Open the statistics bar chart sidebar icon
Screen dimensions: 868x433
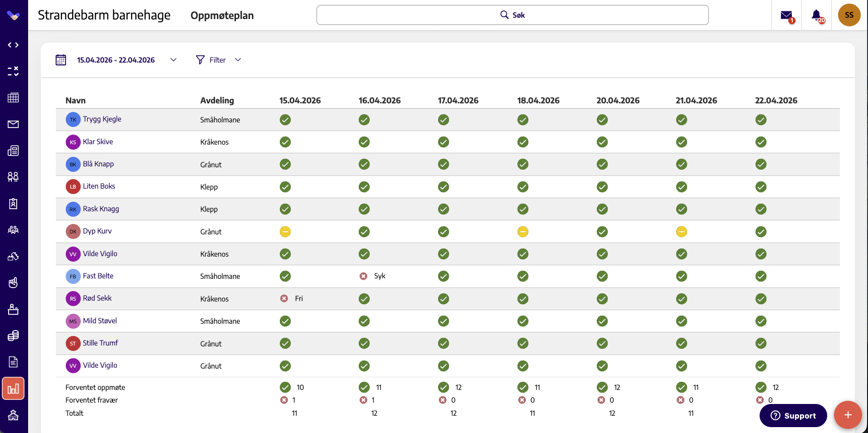[13, 389]
